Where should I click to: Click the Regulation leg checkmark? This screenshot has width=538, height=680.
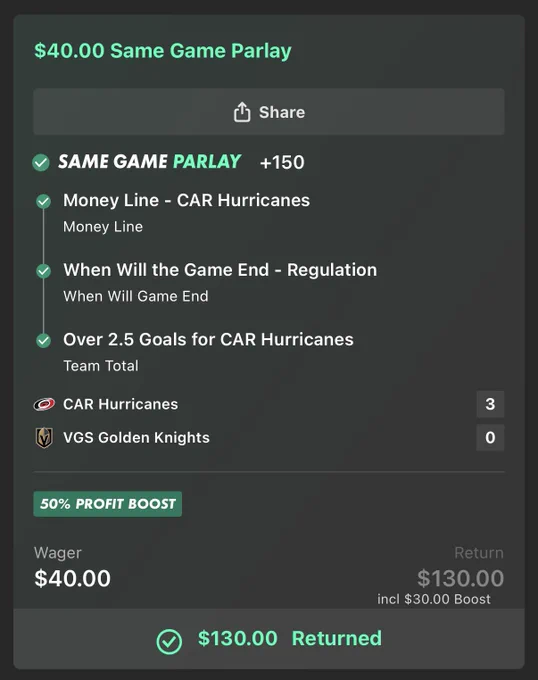[43, 271]
